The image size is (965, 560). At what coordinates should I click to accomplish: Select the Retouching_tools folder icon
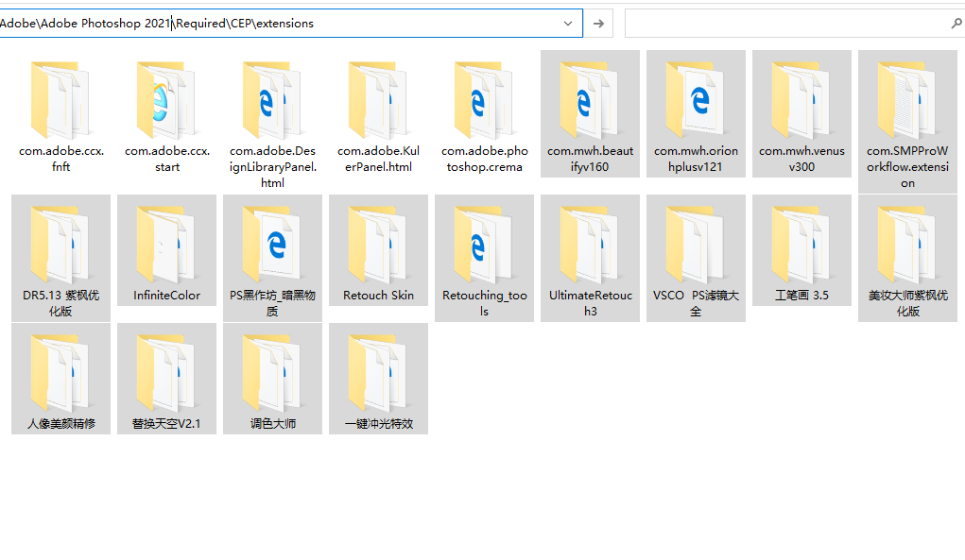click(484, 245)
